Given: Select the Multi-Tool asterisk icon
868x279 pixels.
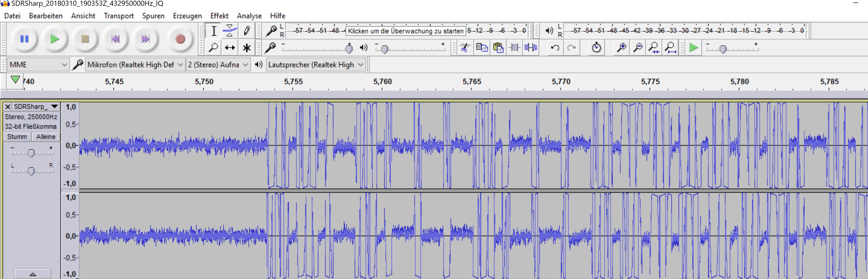Looking at the screenshot, I should 247,48.
